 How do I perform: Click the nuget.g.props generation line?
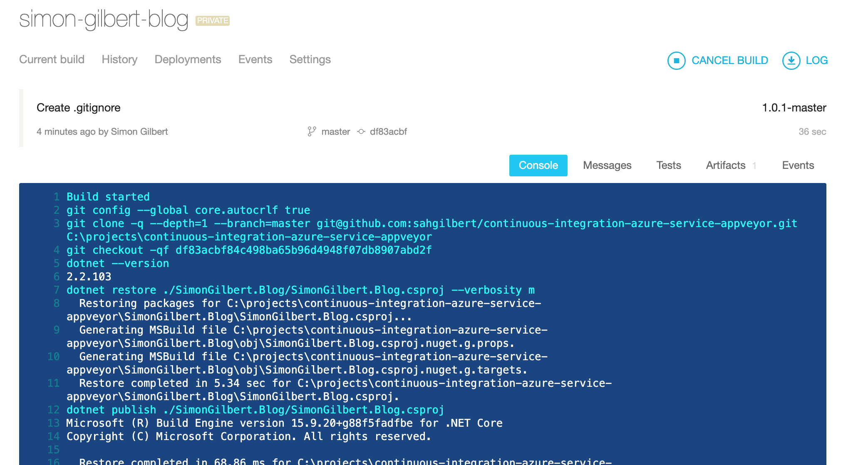(x=307, y=336)
